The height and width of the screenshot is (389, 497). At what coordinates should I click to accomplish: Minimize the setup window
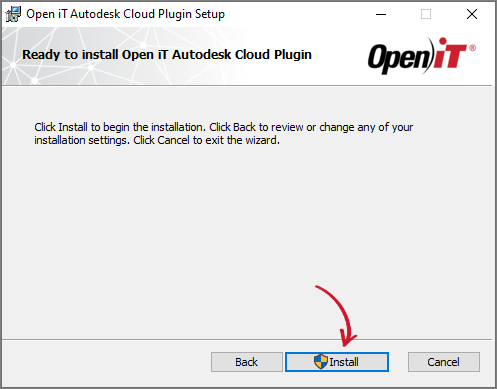pyautogui.click(x=381, y=14)
